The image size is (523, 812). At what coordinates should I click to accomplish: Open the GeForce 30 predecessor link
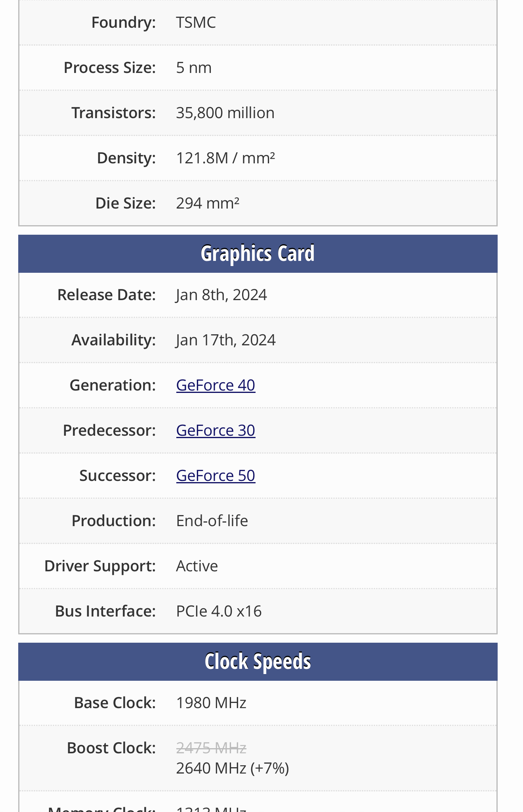216,430
